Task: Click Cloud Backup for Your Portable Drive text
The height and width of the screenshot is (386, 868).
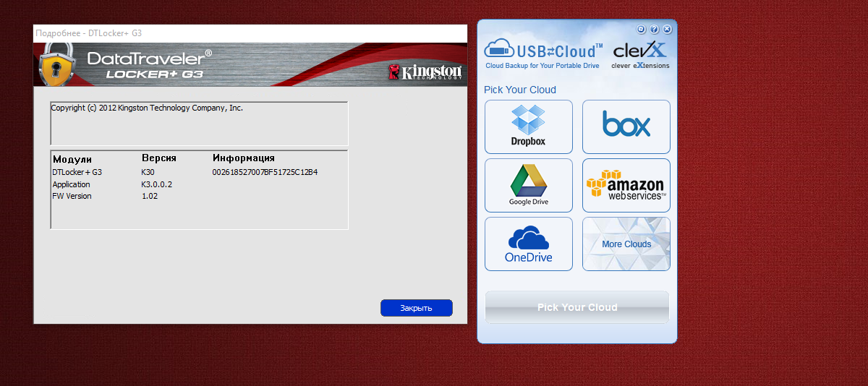Action: click(x=542, y=66)
